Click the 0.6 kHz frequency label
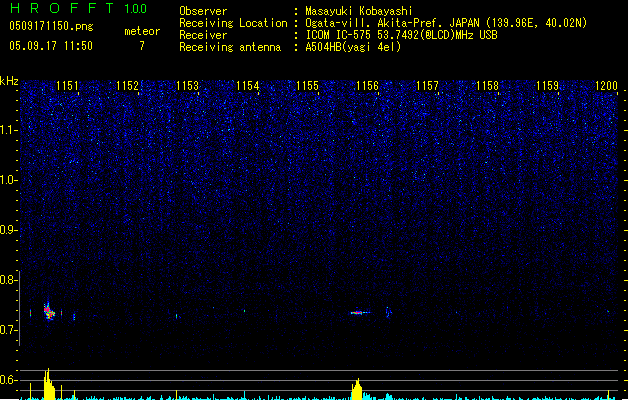This screenshot has width=629, height=400. pyautogui.click(x=8, y=380)
